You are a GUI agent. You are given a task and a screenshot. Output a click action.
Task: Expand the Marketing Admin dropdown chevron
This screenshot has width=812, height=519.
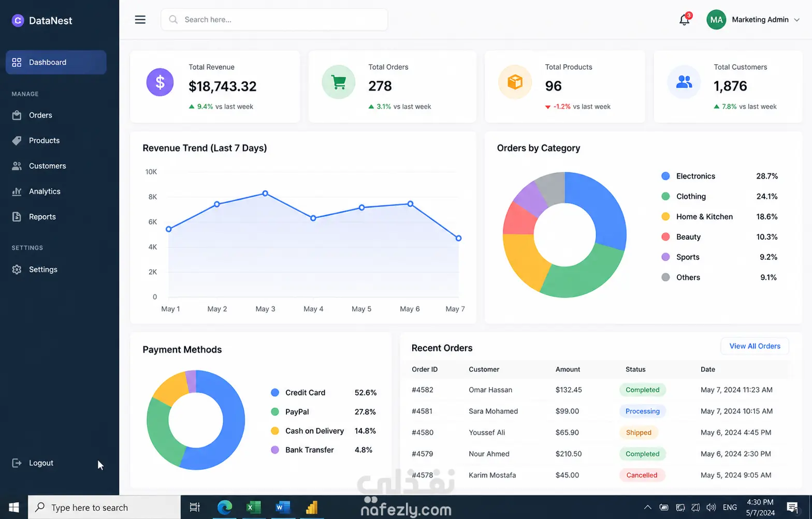coord(796,20)
